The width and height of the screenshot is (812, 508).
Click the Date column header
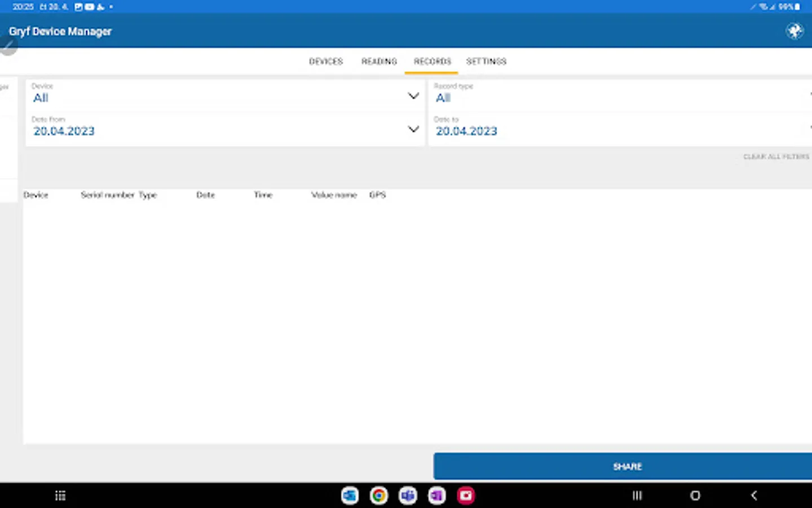[205, 195]
